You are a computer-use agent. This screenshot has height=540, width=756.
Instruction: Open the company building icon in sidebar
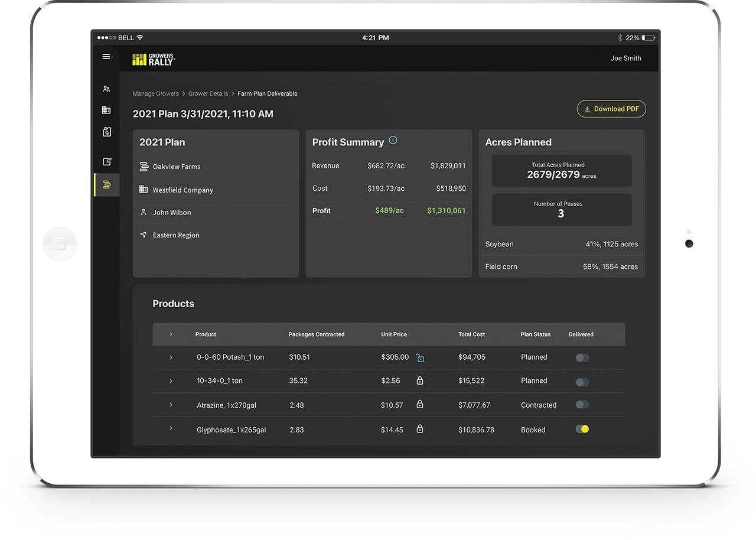106,110
